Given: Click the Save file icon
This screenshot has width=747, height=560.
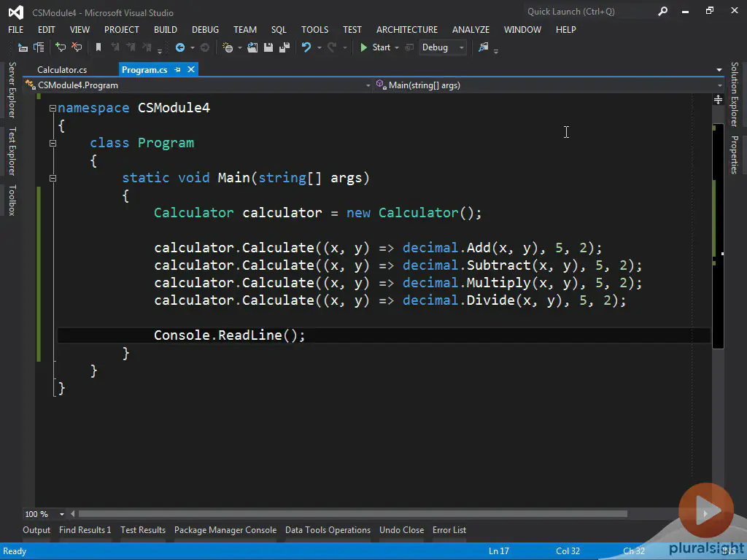Looking at the screenshot, I should pyautogui.click(x=268, y=47).
